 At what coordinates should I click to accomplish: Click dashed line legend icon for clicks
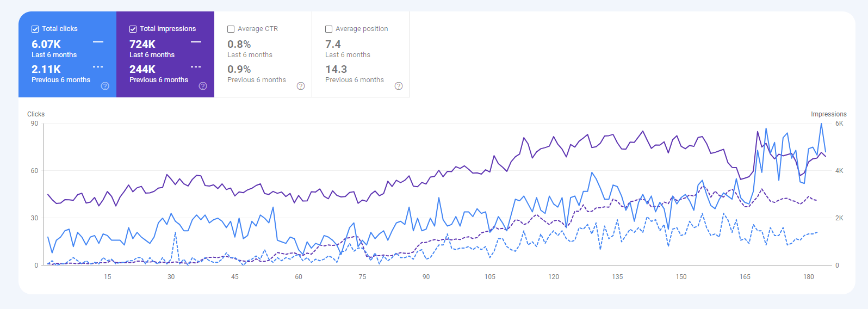pyautogui.click(x=98, y=67)
